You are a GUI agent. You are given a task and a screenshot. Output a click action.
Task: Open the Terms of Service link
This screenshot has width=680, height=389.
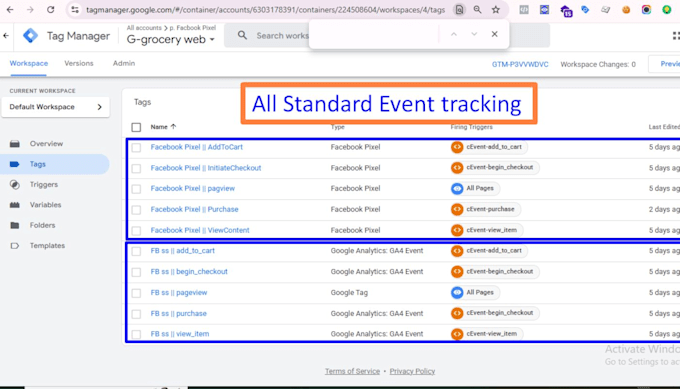pos(352,371)
